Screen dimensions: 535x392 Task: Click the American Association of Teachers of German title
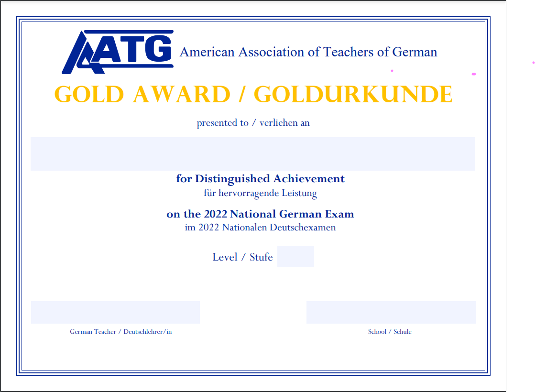coord(308,52)
